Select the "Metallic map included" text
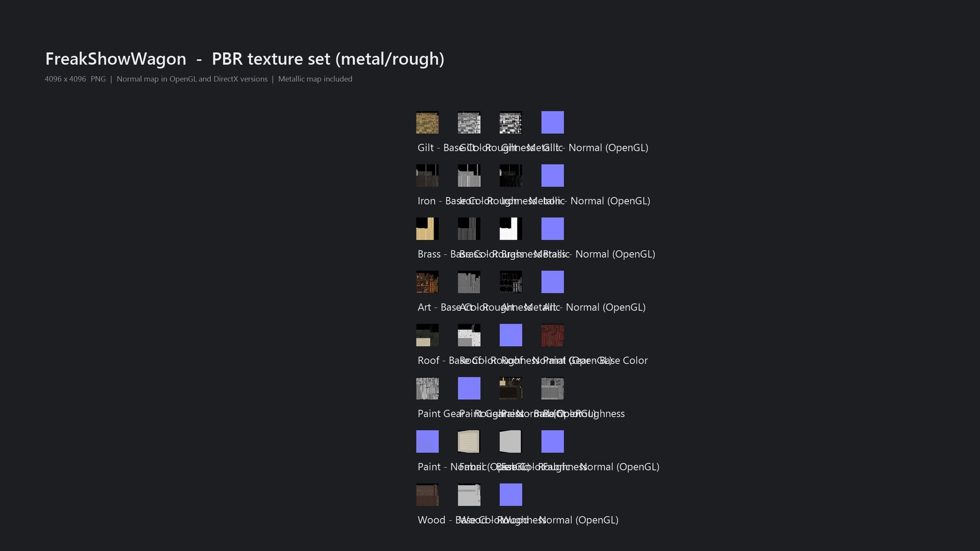The height and width of the screenshot is (551, 980). click(x=315, y=79)
